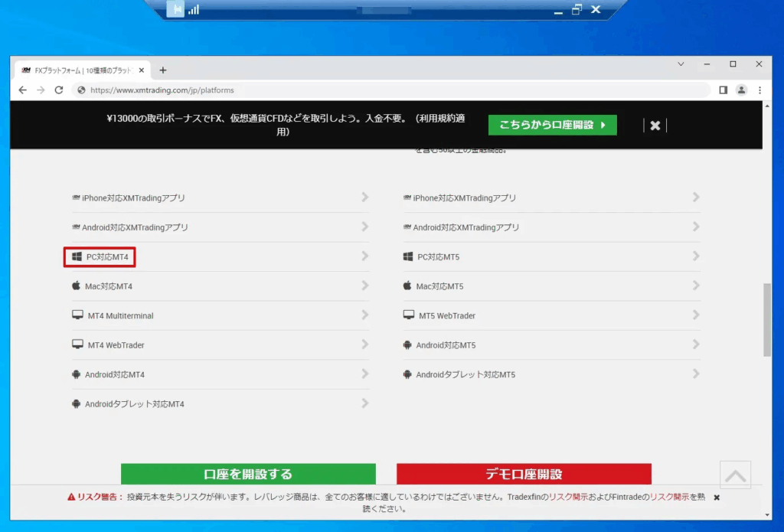Viewport: 784px width, 532px height.
Task: Click the monitor icon beside MT4 WebTrader
Action: 77,344
